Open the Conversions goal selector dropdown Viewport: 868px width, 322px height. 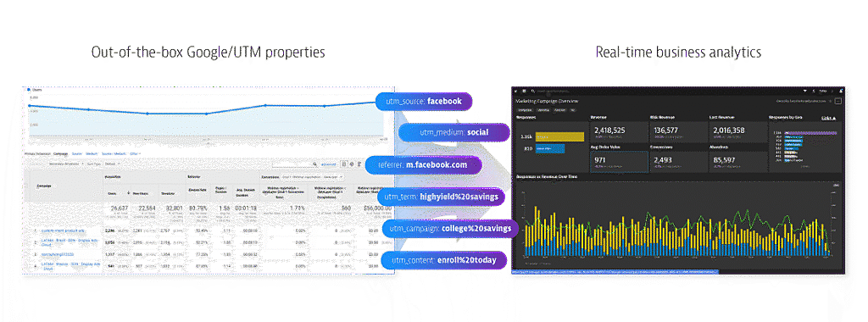tap(312, 177)
